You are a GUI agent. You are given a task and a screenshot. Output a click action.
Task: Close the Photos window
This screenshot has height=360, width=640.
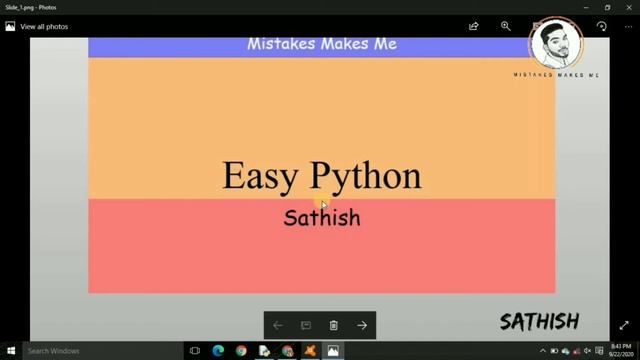tap(629, 7)
